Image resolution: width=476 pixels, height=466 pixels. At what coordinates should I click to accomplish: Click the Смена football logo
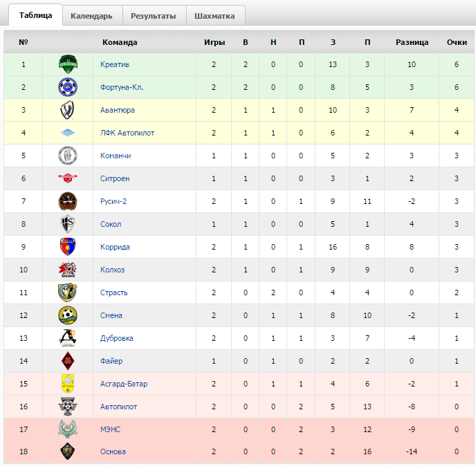68,315
